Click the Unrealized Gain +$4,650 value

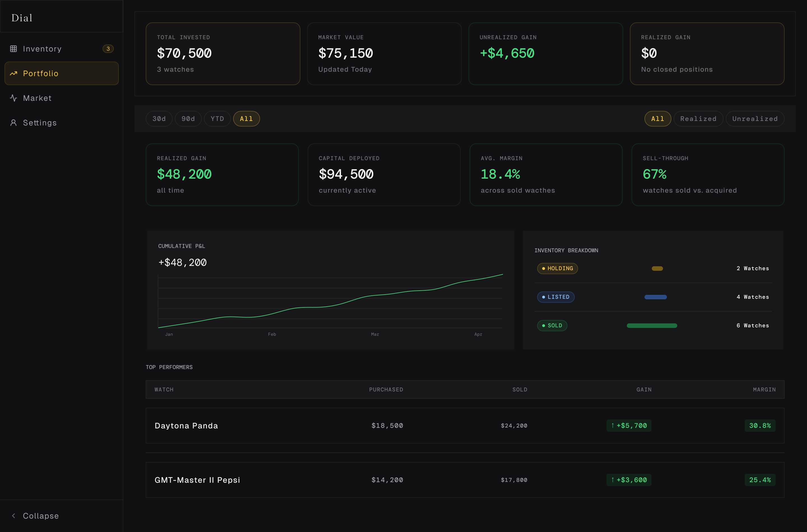coord(507,53)
